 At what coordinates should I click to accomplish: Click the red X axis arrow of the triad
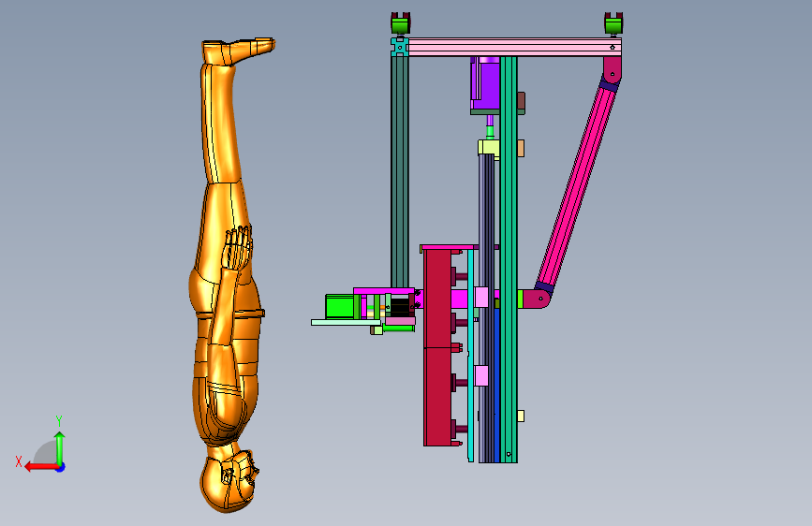point(40,467)
